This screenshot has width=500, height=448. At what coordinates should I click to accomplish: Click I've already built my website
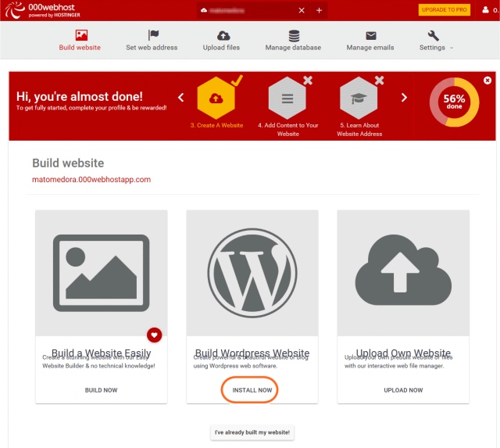tap(252, 432)
